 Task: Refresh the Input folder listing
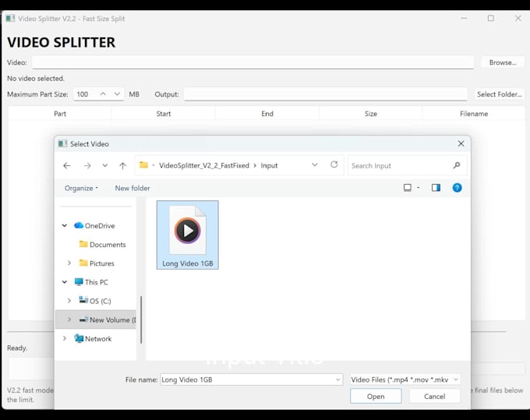pyautogui.click(x=334, y=164)
